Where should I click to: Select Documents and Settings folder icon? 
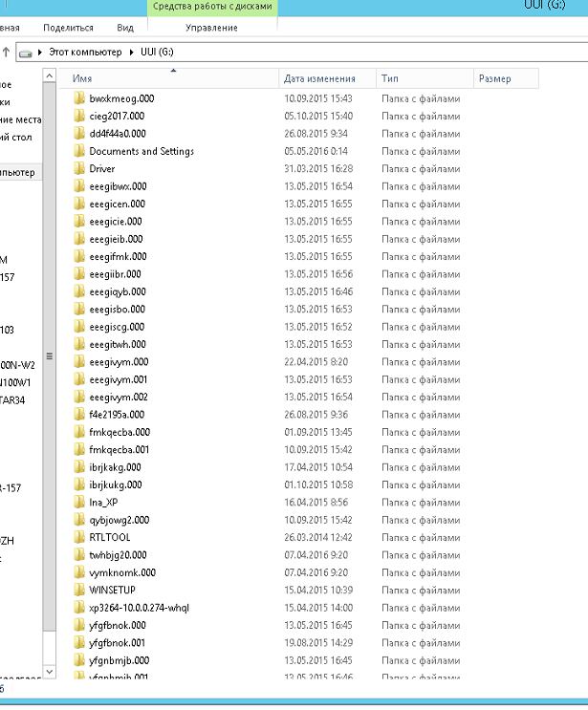point(79,151)
